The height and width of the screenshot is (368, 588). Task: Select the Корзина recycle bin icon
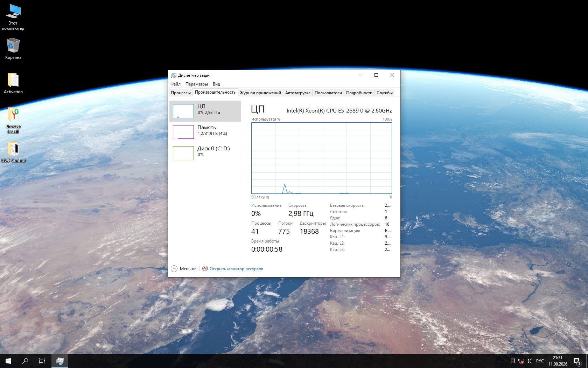(x=13, y=49)
